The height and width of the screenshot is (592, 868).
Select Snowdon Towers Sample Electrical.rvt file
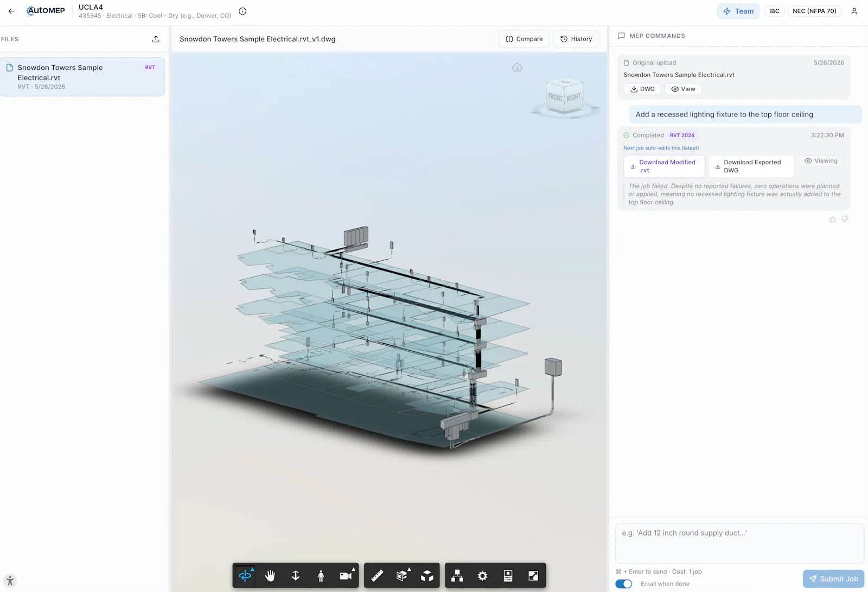tap(82, 76)
